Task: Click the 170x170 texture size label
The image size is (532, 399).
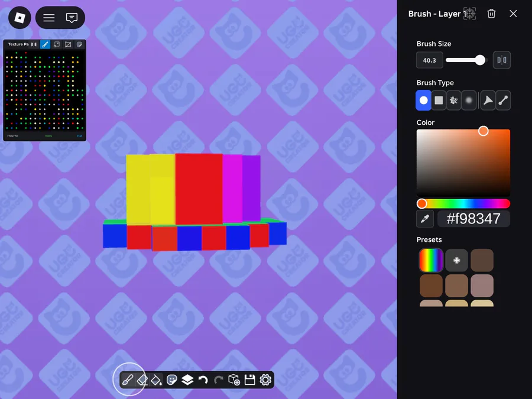Action: pyautogui.click(x=12, y=136)
